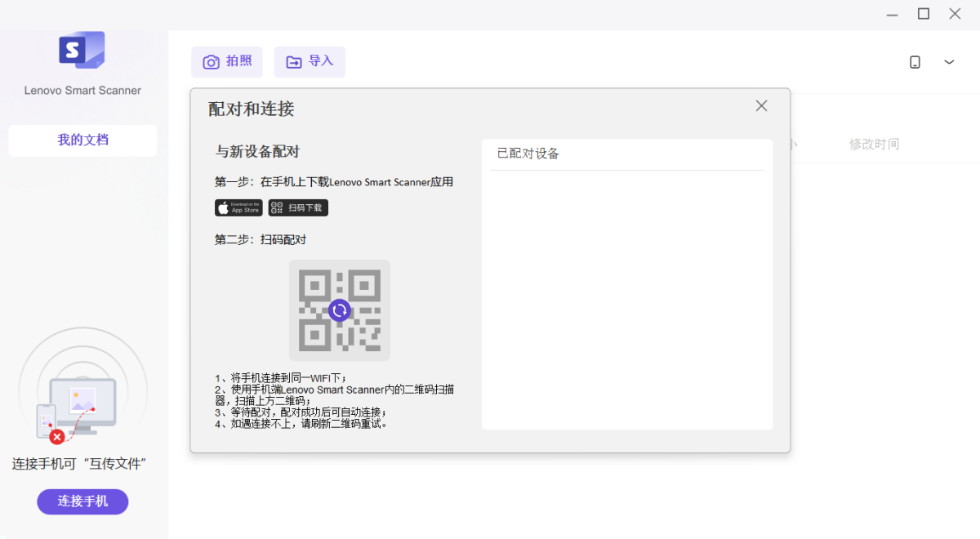Close the 配对和连接 dialog
Image resolution: width=980 pixels, height=539 pixels.
click(x=761, y=106)
